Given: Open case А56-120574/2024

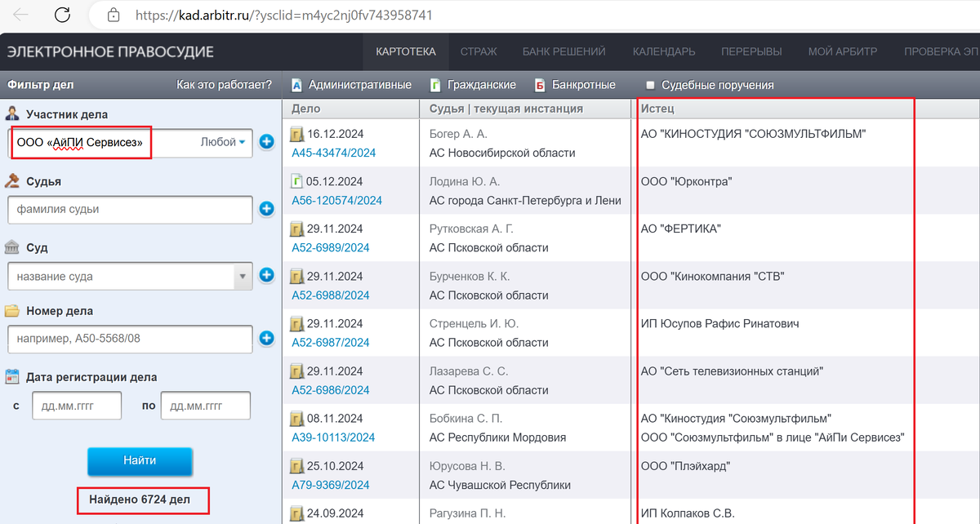Looking at the screenshot, I should (x=336, y=200).
